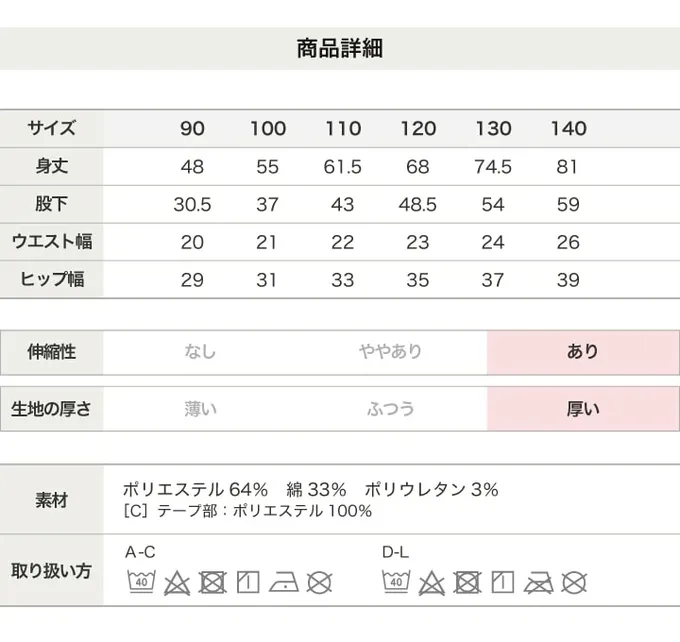Select the highlighted 厚い thickness option

[x=583, y=409]
